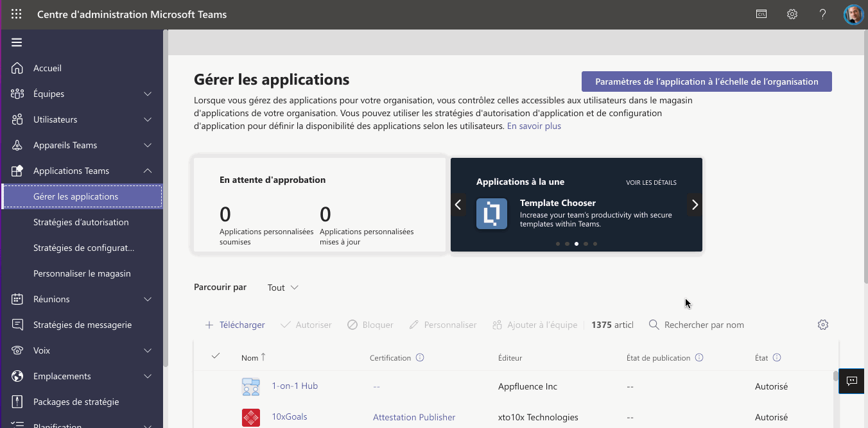Collapse the Applications Teams chevron
This screenshot has width=868, height=428.
pos(148,171)
